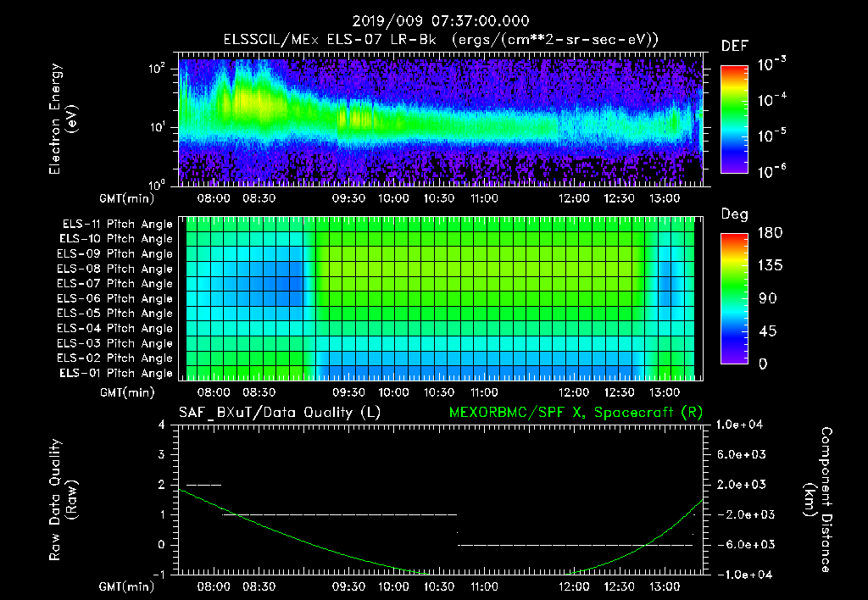
Task: Click the ELS-02 Pitch Angle row label
Action: (114, 358)
